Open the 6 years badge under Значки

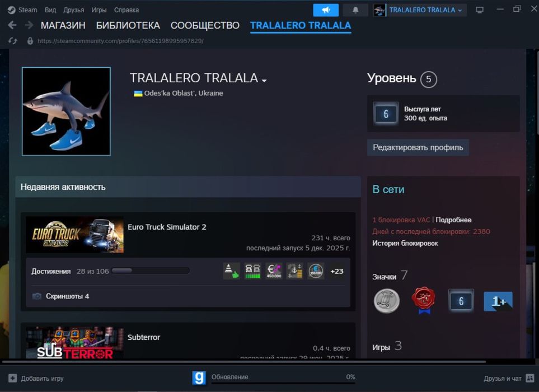click(461, 301)
